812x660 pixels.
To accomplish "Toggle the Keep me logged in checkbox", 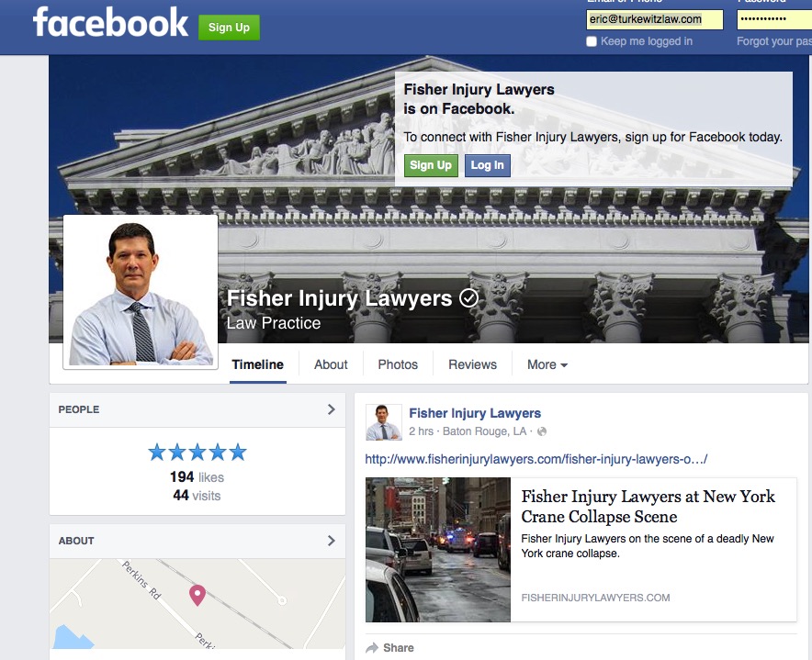I will click(592, 41).
